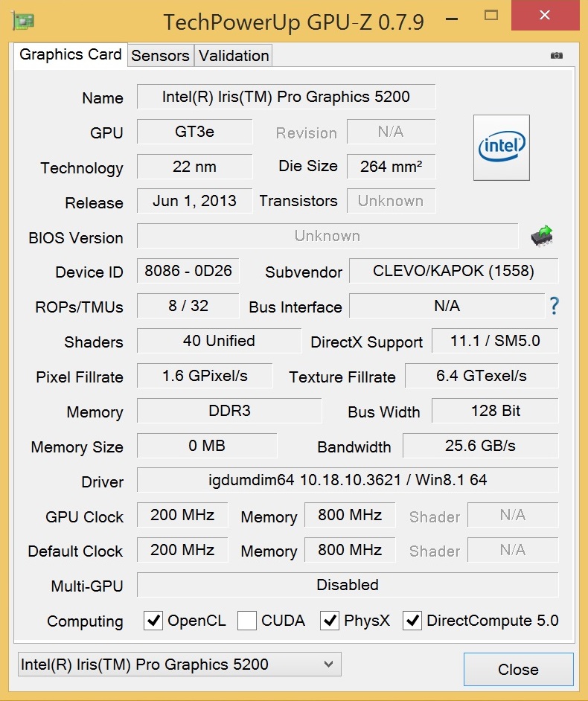
Task: Minimize the GPU-Z window
Action: pos(452,19)
